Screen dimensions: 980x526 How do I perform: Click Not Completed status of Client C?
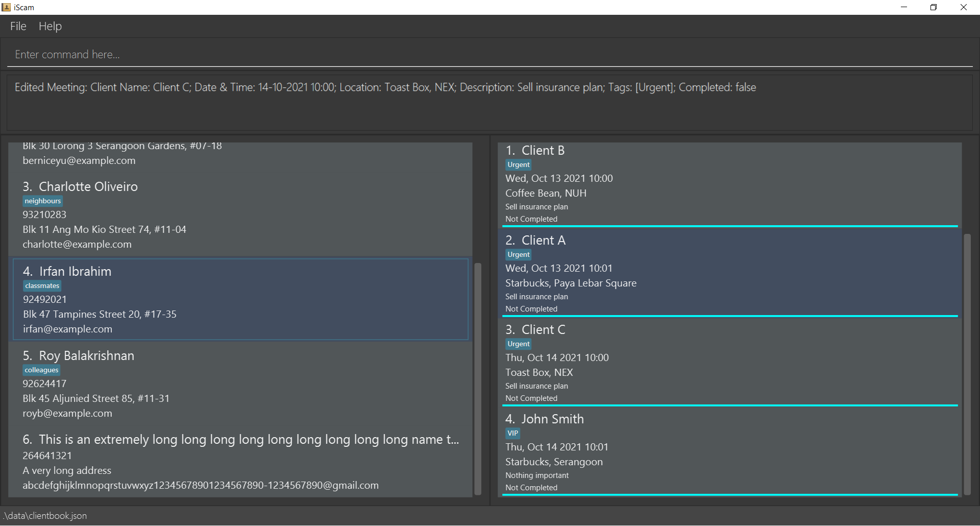(x=531, y=398)
